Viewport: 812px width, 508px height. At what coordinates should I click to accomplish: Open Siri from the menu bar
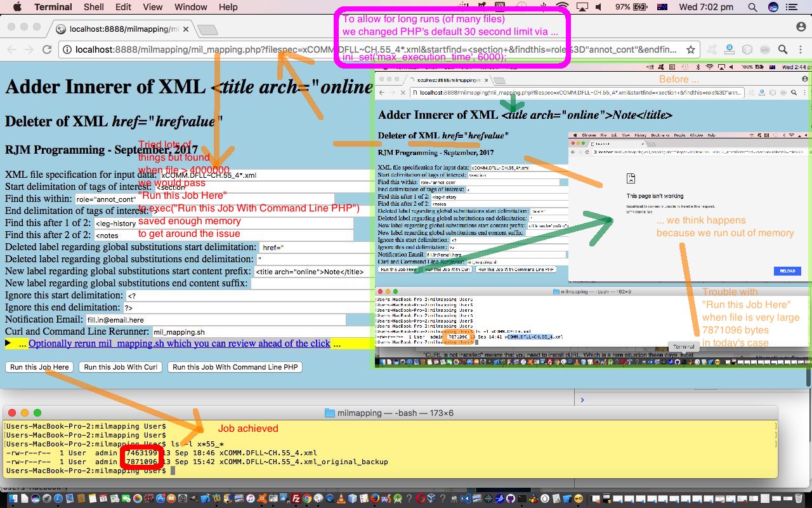pos(773,7)
